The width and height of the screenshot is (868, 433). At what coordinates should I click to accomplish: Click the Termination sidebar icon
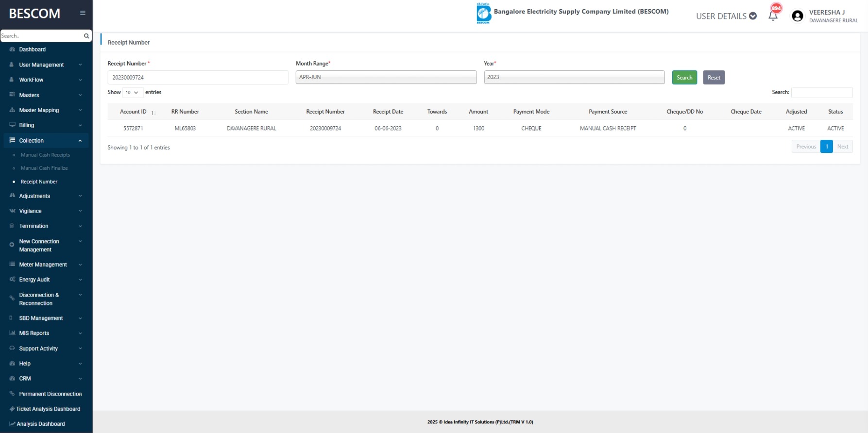point(12,226)
